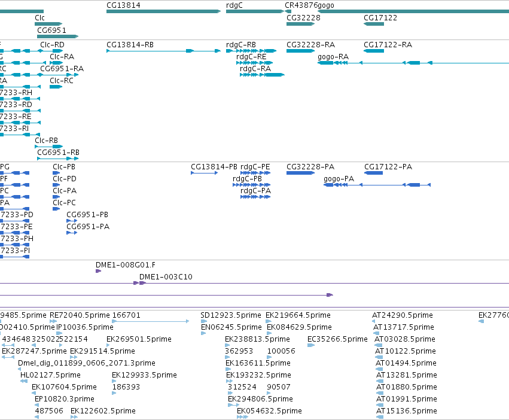Viewport: 509px width, 420px height.
Task: Select transcript rdgC-RA
Action: [x=263, y=75]
